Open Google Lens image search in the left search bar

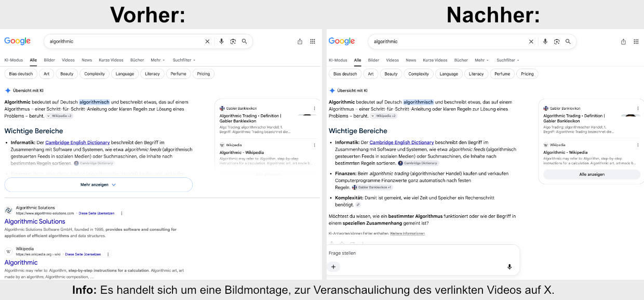tap(233, 42)
